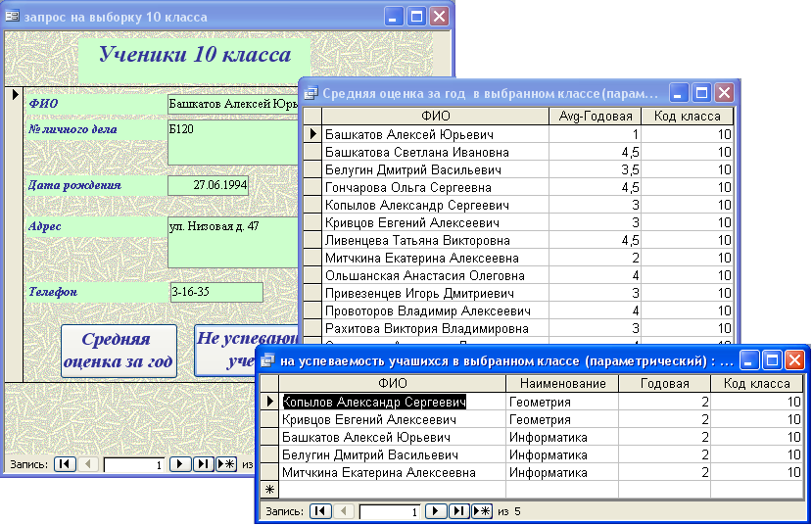
Task: Click cell 'Провоторов Владимир Алексеевич'
Action: [435, 310]
